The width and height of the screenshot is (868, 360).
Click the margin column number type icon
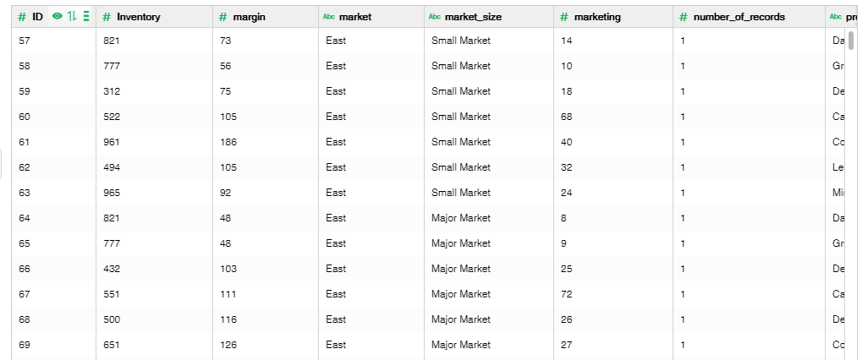[x=223, y=17]
